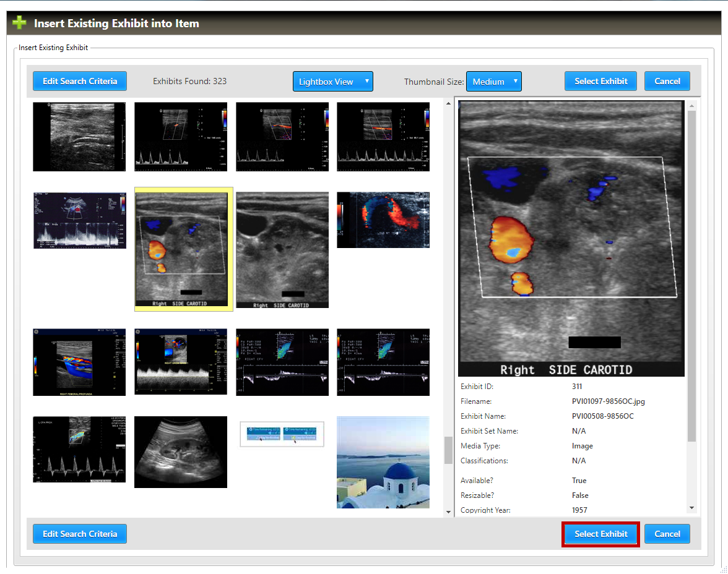Select the highlighted Right Side Carotid color thumbnail
Screen dimensions: 728x574
pyautogui.click(x=183, y=249)
